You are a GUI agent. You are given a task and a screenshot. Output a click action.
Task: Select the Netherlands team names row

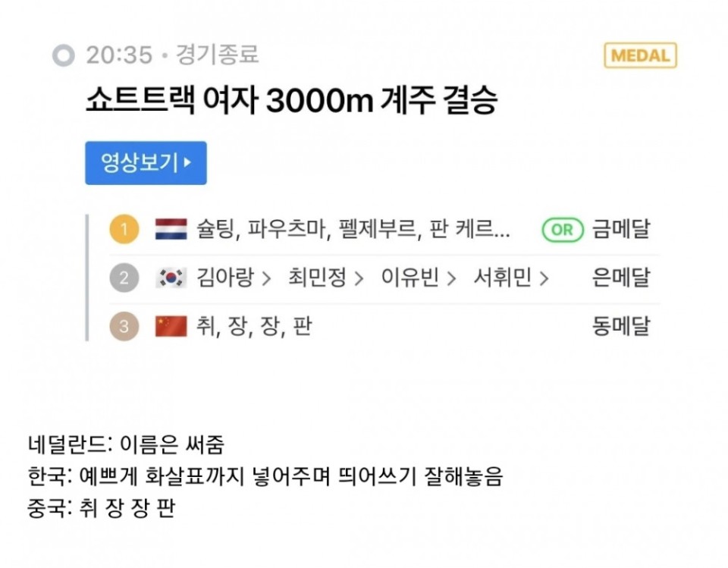[384, 230]
